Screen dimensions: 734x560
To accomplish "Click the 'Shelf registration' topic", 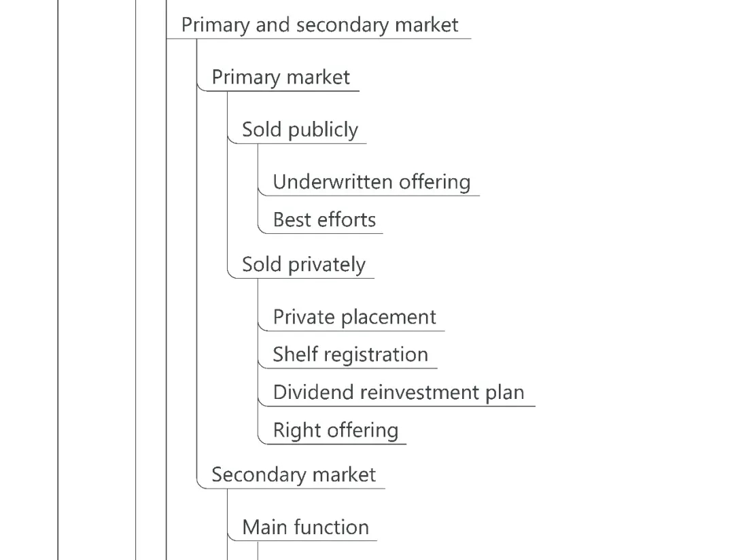I will [350, 354].
